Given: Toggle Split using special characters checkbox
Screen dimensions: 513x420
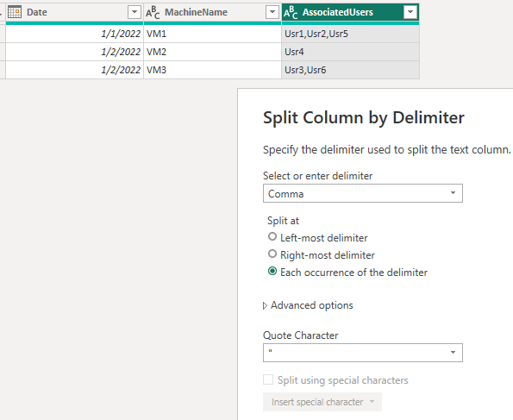Looking at the screenshot, I should (268, 379).
